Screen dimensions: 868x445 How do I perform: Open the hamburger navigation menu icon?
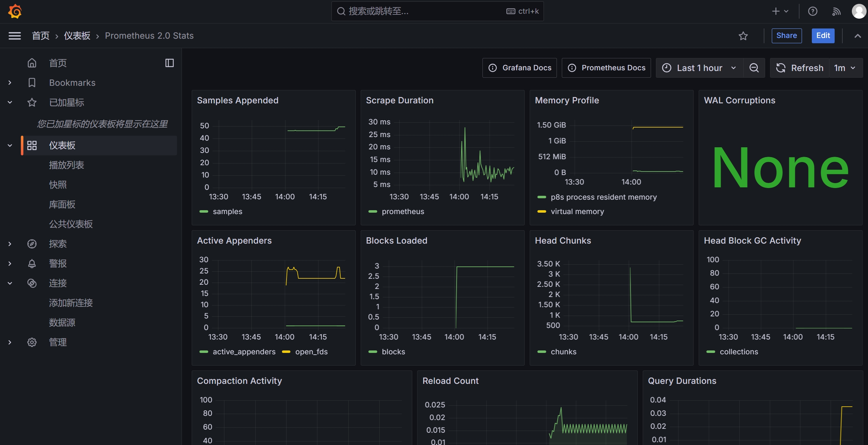[14, 36]
